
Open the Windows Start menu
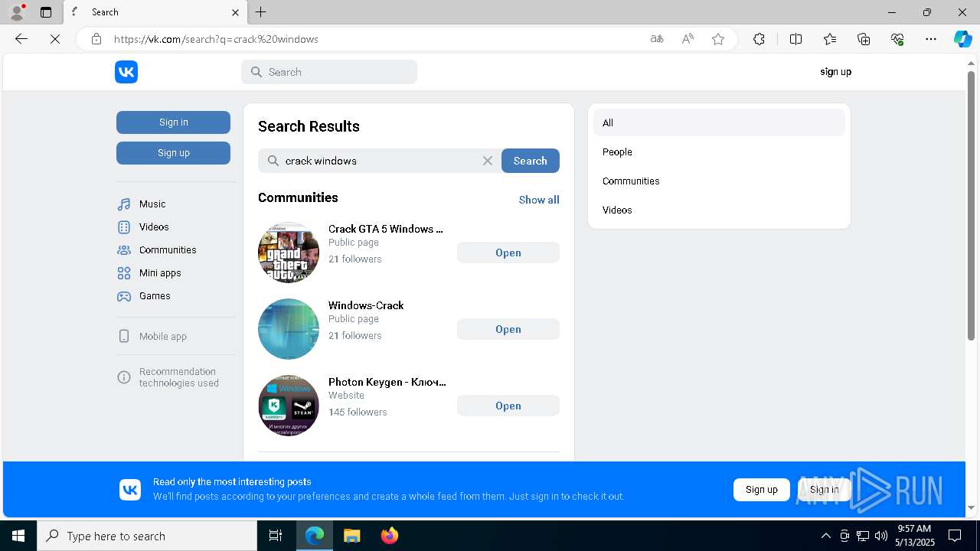coord(18,536)
